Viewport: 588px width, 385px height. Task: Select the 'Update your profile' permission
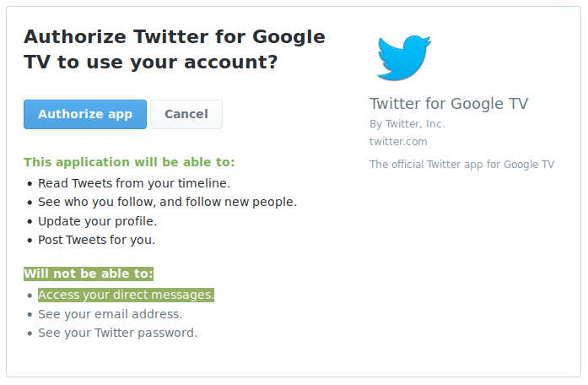pyautogui.click(x=97, y=221)
